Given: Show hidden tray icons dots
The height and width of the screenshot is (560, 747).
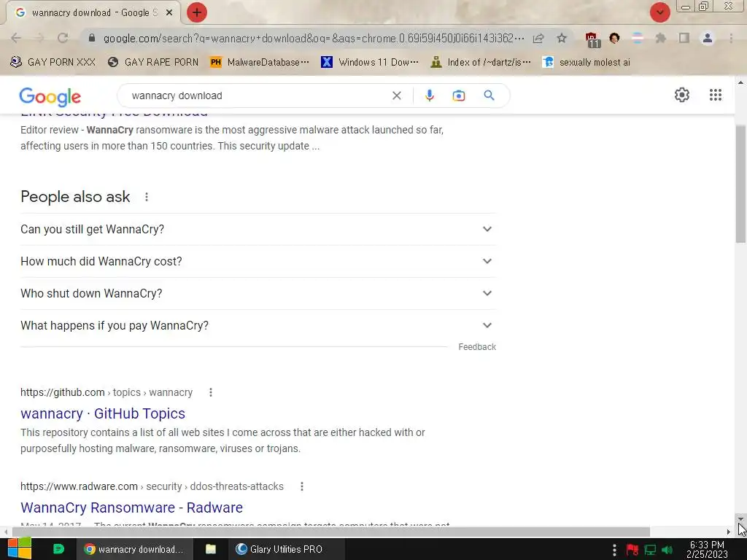Looking at the screenshot, I should click(614, 550).
